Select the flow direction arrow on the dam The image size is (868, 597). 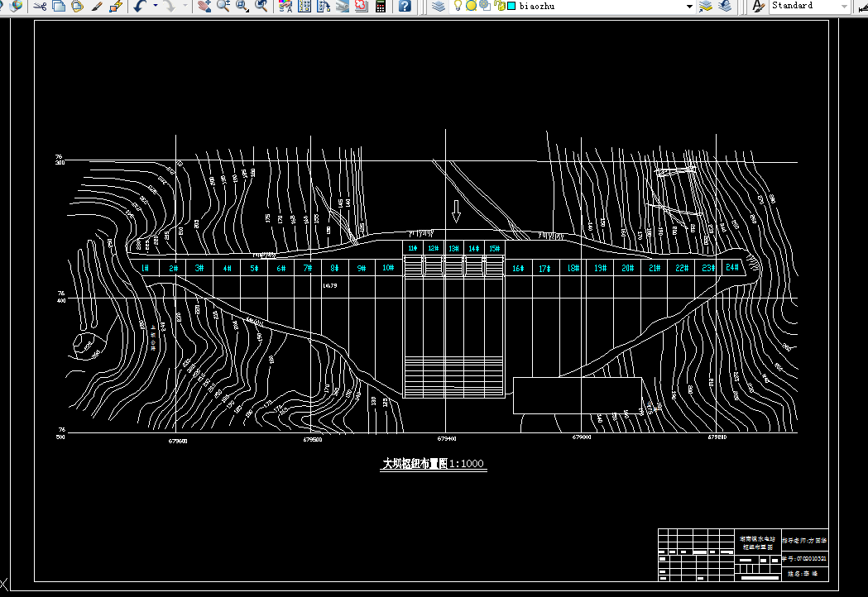[x=456, y=211]
